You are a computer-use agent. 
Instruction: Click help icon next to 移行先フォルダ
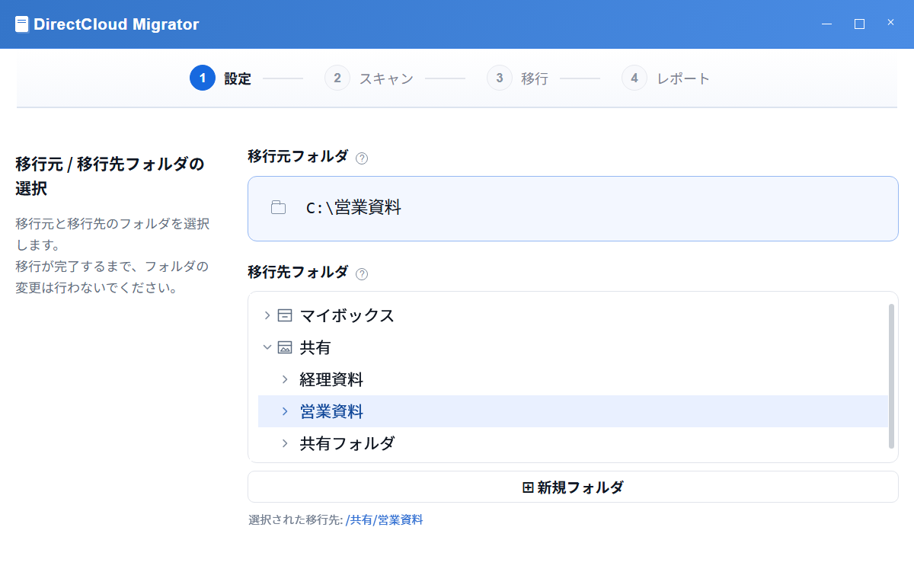tap(362, 274)
